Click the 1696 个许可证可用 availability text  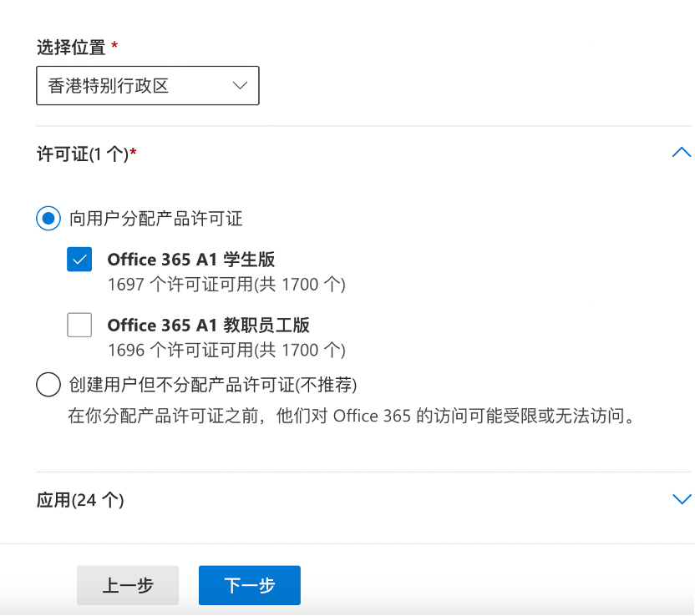[x=226, y=350]
